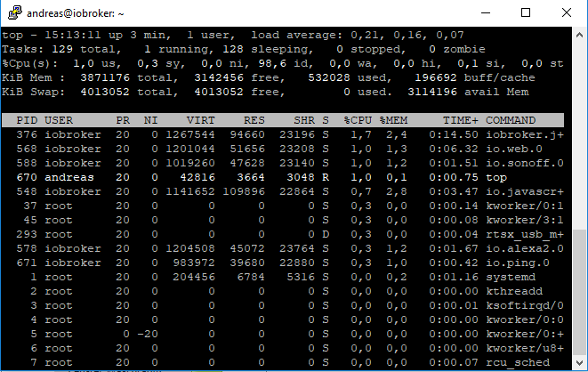The image size is (588, 372).
Task: Click the NI value -20
Action: click(x=148, y=334)
